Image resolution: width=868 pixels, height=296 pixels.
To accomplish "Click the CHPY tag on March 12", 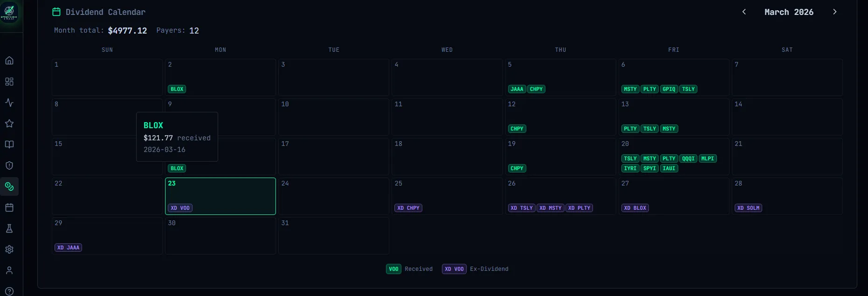I will tap(517, 129).
